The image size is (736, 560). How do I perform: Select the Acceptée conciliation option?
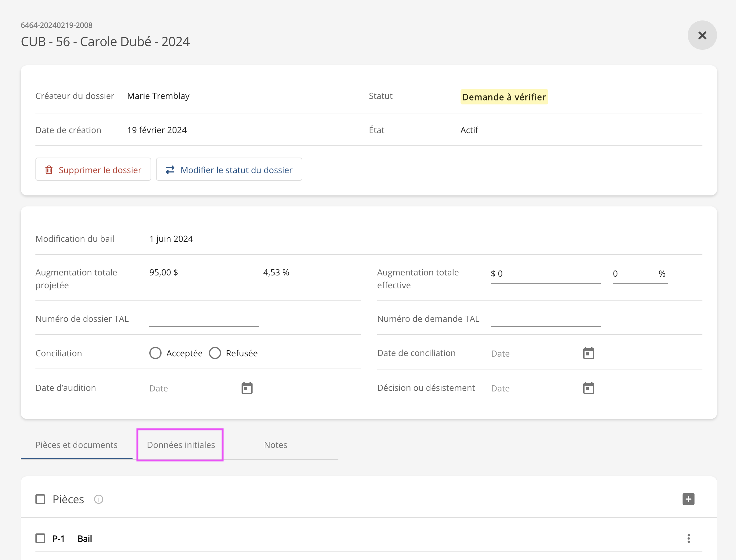pos(155,353)
